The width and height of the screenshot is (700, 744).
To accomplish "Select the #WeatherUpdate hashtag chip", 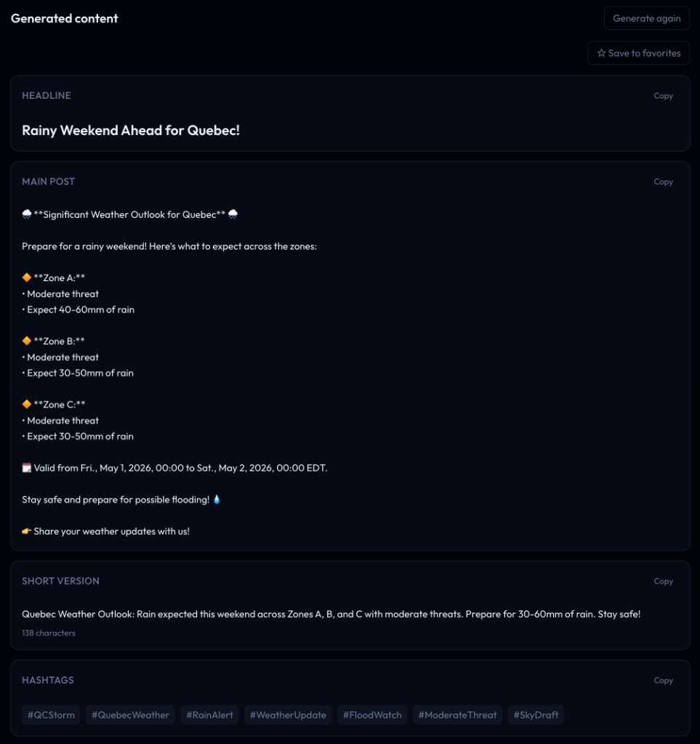I will (287, 715).
